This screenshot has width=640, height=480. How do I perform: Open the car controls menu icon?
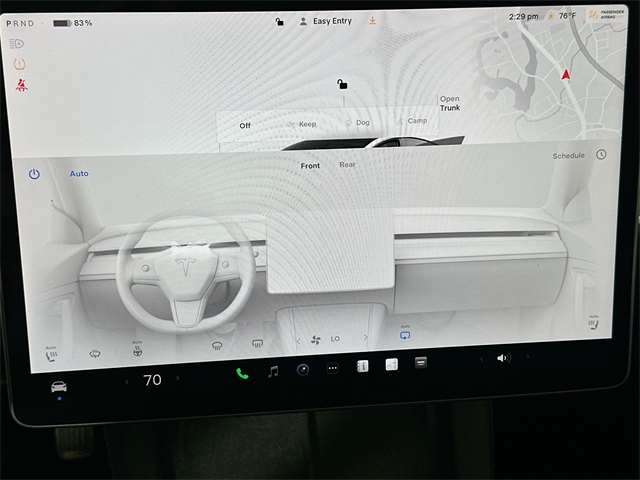click(59, 386)
